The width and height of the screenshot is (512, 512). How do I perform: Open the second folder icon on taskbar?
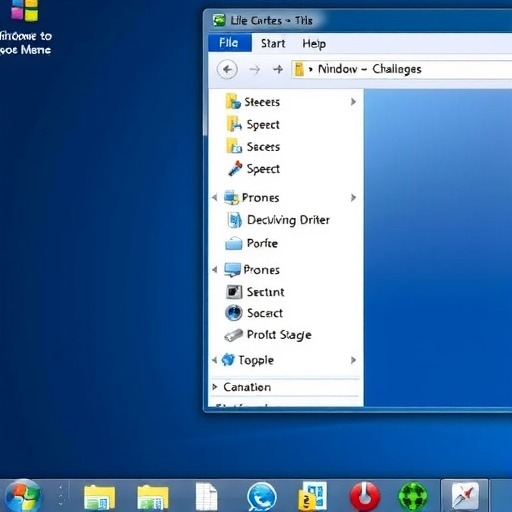pos(152,497)
